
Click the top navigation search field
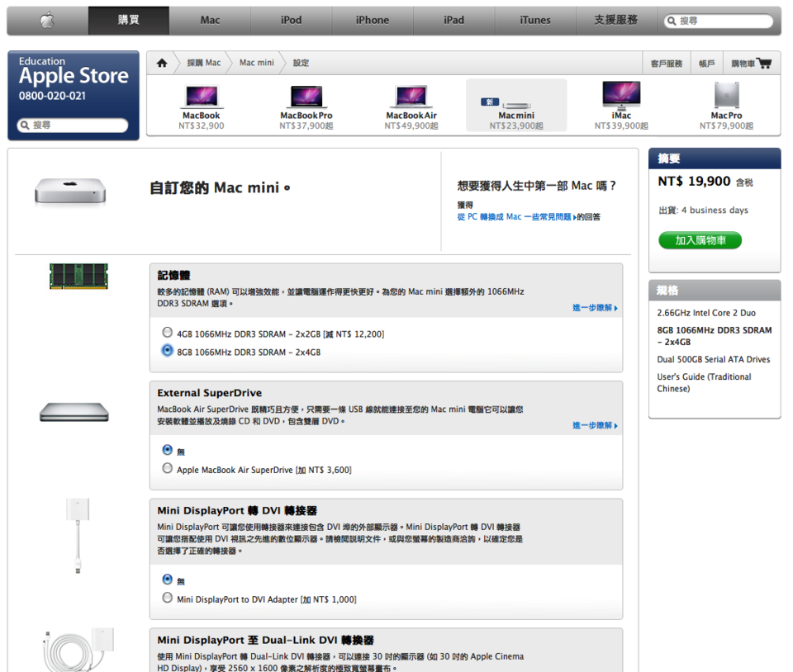pyautogui.click(x=719, y=21)
